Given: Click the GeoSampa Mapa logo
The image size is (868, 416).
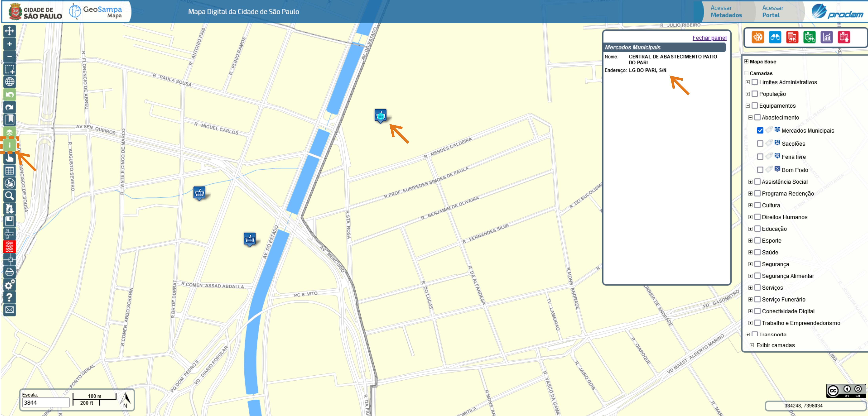Looking at the screenshot, I should pyautogui.click(x=95, y=11).
